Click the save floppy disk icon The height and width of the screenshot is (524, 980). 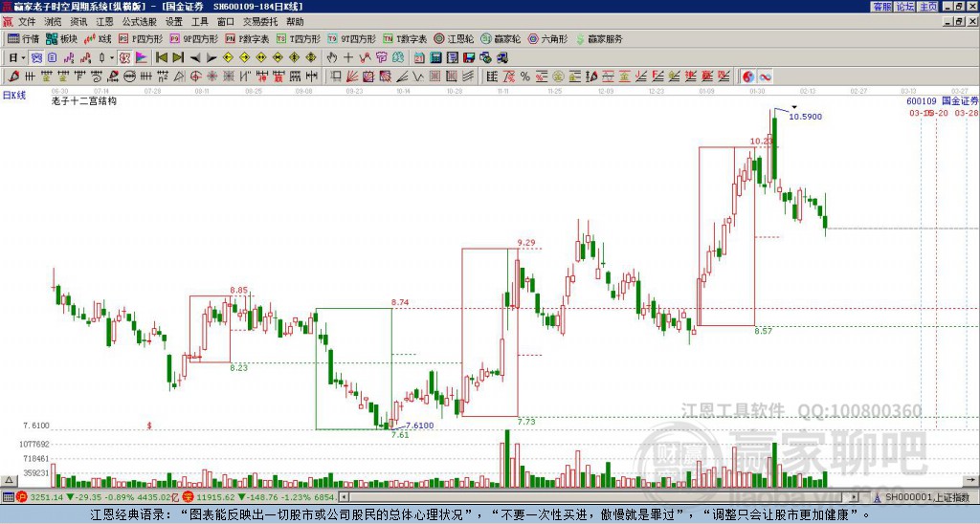469,57
